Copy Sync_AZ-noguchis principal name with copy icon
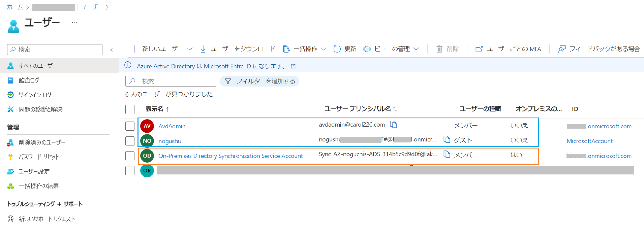Screen dimensions: 644x227 447,154
